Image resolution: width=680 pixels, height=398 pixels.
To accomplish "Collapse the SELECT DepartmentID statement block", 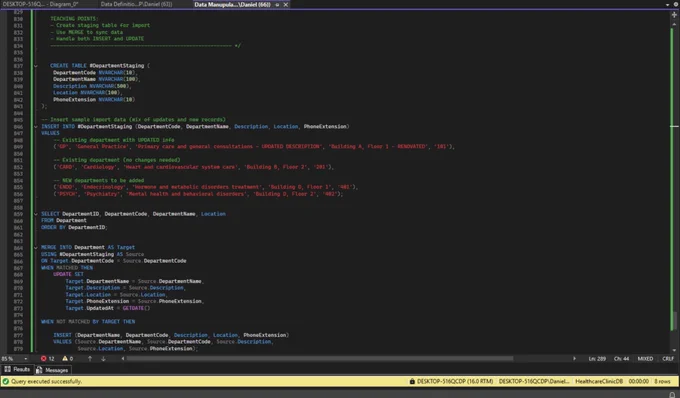I will tap(36, 214).
